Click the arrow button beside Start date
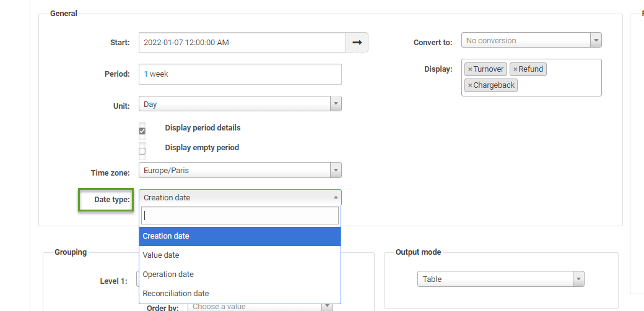 point(357,42)
